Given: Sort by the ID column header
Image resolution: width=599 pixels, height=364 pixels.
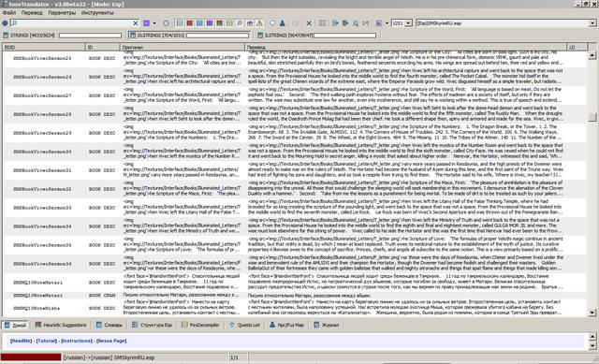Looking at the screenshot, I should [102, 47].
